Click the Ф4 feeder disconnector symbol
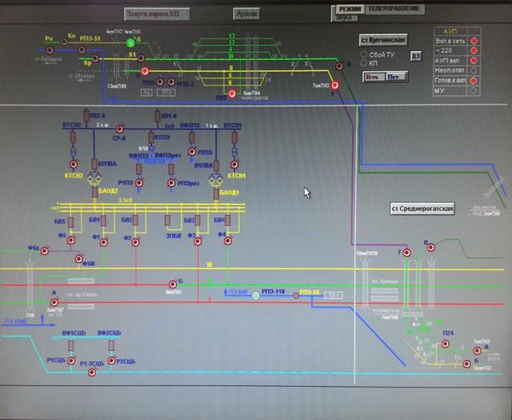 point(228,241)
